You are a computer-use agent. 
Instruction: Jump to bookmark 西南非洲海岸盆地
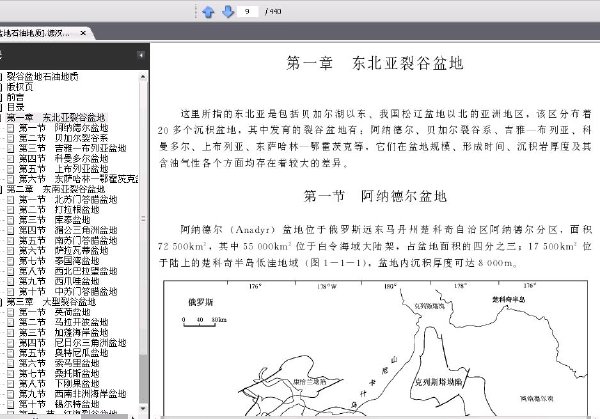point(73,394)
